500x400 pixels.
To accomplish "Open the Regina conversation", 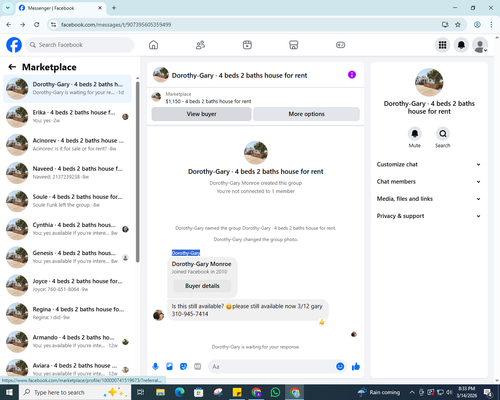I will point(68,313).
